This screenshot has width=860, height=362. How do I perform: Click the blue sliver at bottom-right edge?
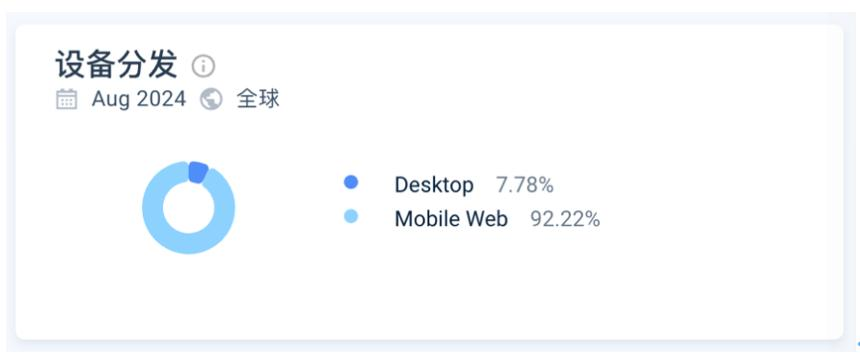point(858,344)
